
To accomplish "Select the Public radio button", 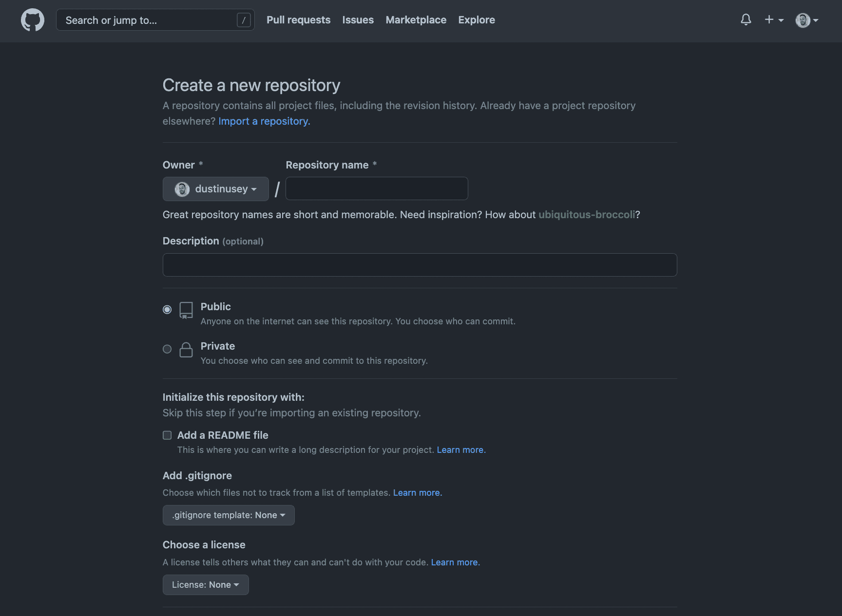I will 167,310.
